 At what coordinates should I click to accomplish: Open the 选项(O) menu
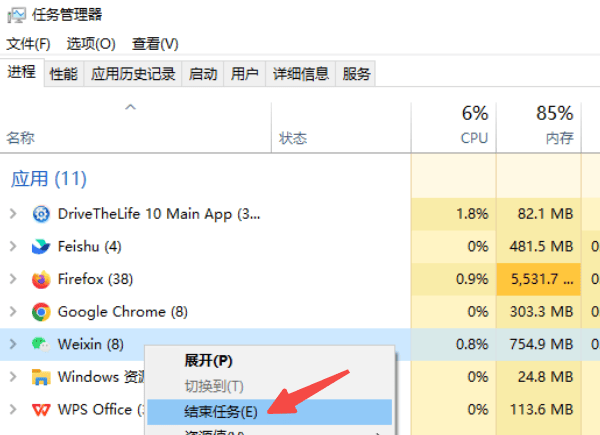point(91,44)
